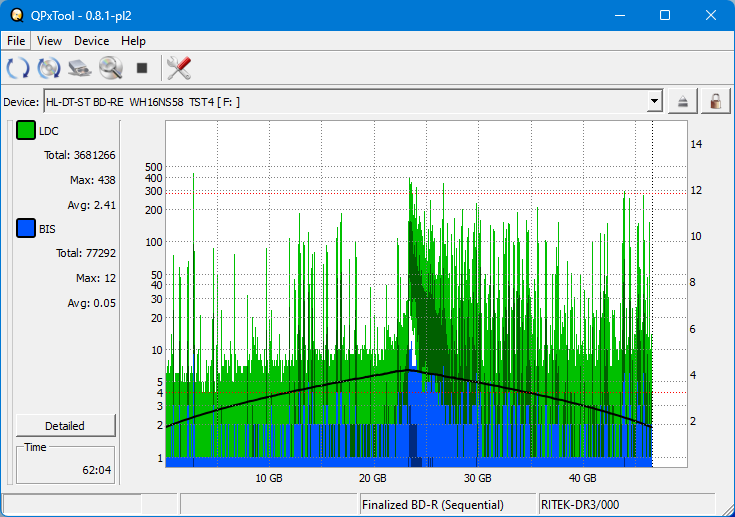
Task: Click the 40 GB axis label
Action: tap(583, 478)
